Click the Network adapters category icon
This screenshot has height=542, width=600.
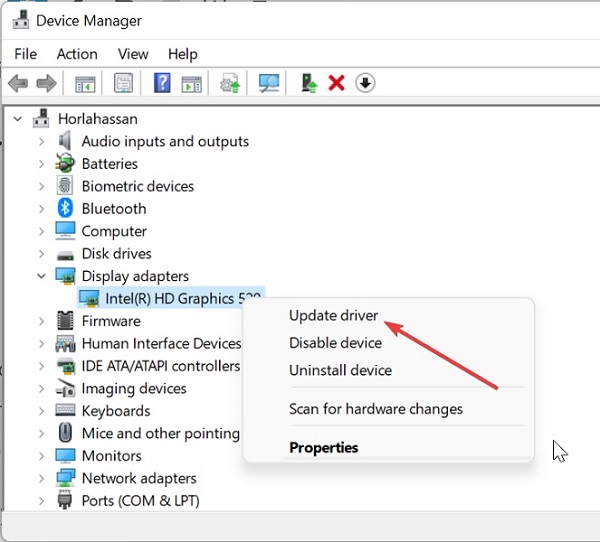pyautogui.click(x=65, y=478)
